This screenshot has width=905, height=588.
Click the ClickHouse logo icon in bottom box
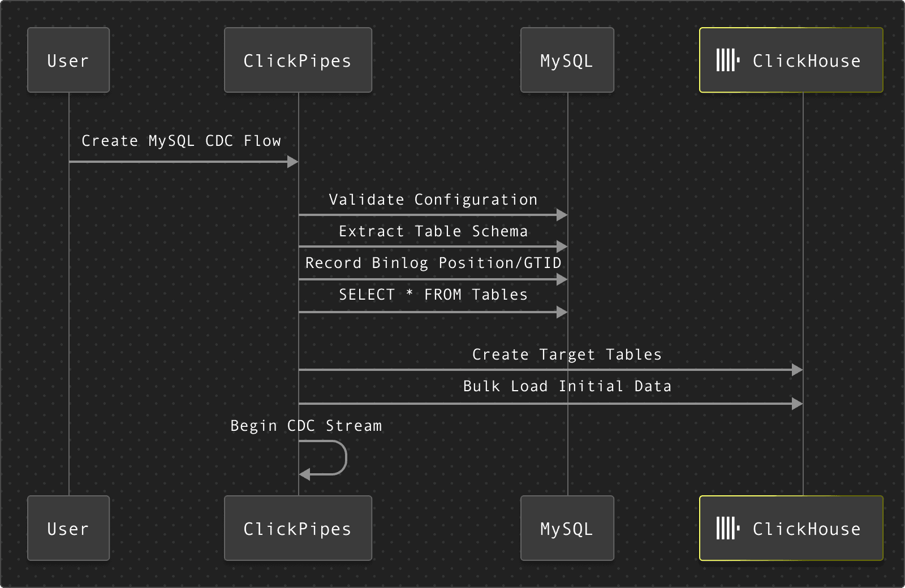pyautogui.click(x=728, y=528)
